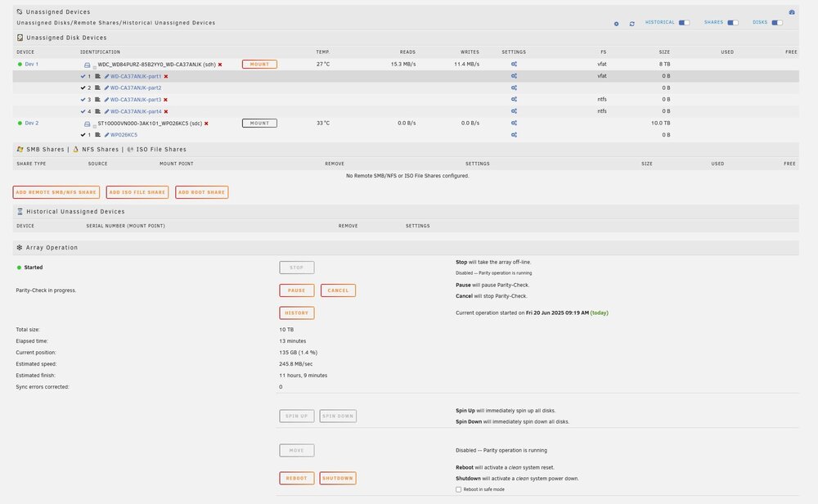818x504 pixels.
Task: Open settings icon for WD-CA37ANJK-part3 row
Action: click(514, 99)
